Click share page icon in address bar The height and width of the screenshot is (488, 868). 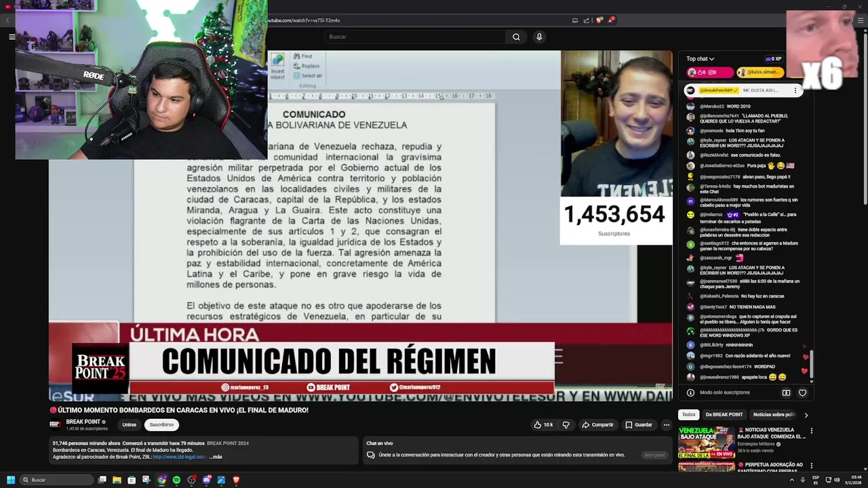587,20
